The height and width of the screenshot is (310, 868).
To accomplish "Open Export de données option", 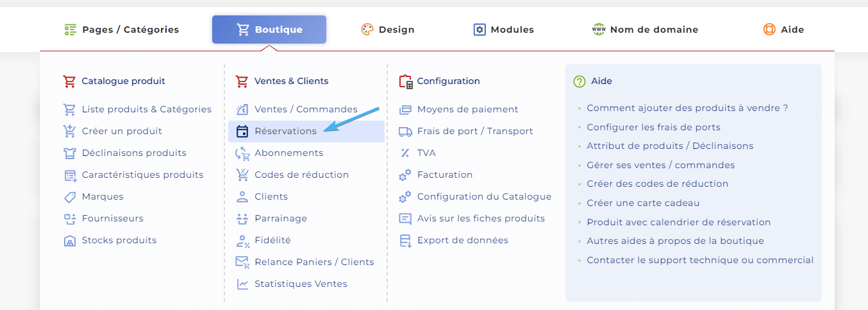I will (463, 240).
